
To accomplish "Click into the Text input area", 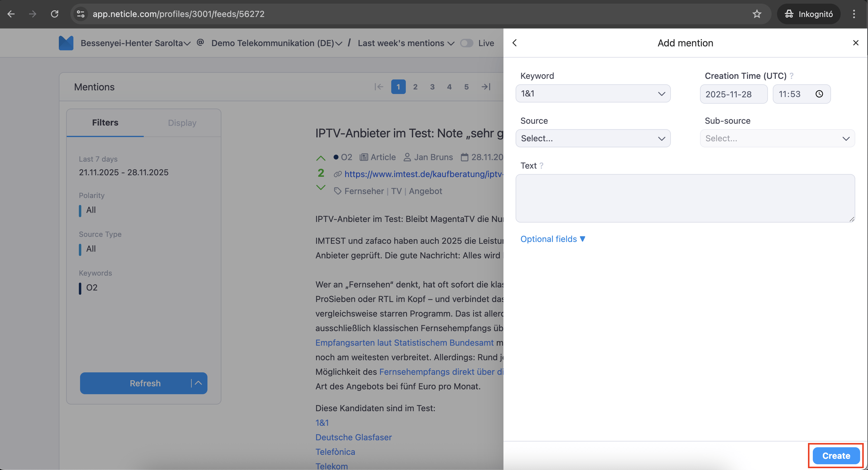I will [685, 198].
